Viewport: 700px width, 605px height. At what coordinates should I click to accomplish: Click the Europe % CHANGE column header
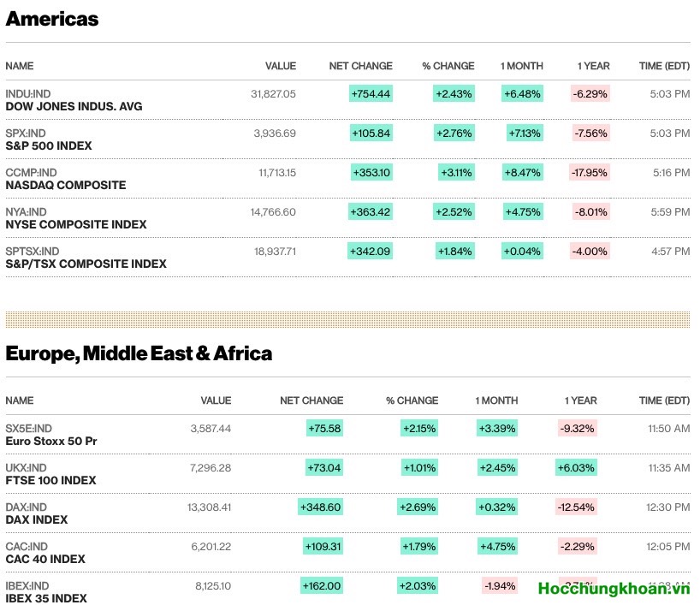[x=412, y=400]
